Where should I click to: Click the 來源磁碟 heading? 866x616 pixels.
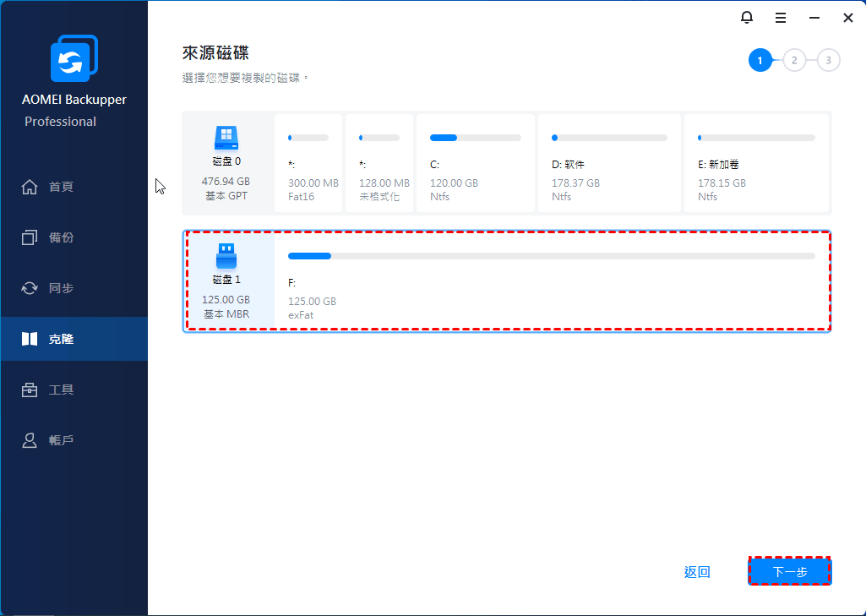(x=215, y=53)
